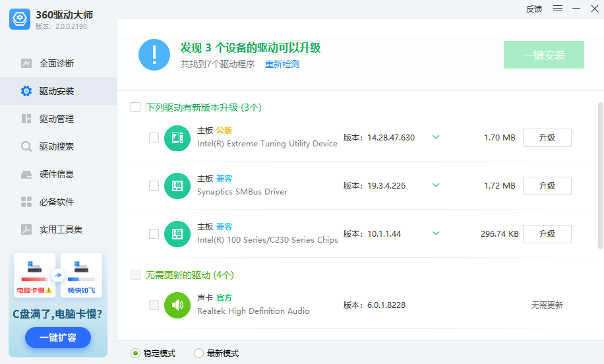Upgrade the Intel Extreme Tuning Utility driver
Image resolution: width=604 pixels, height=364 pixels.
point(547,138)
